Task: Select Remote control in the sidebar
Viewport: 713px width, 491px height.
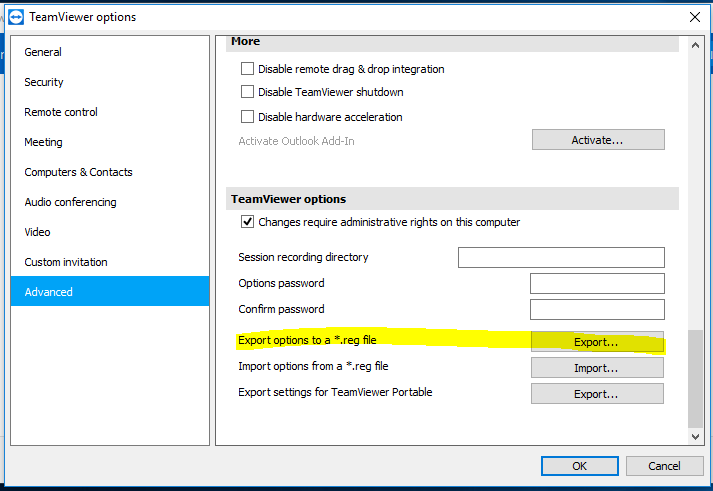Action: click(x=61, y=112)
